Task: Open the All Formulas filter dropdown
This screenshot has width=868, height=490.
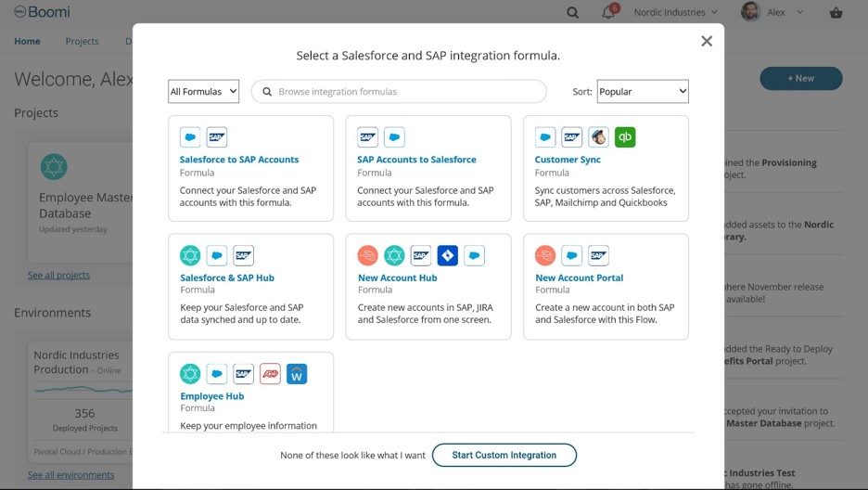Action: click(204, 91)
